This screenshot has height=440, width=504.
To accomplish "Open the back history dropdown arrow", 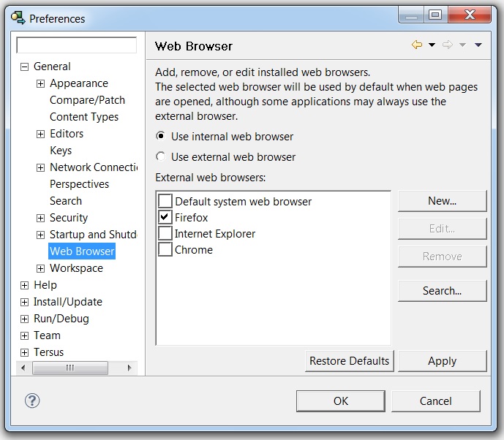I will [432, 45].
